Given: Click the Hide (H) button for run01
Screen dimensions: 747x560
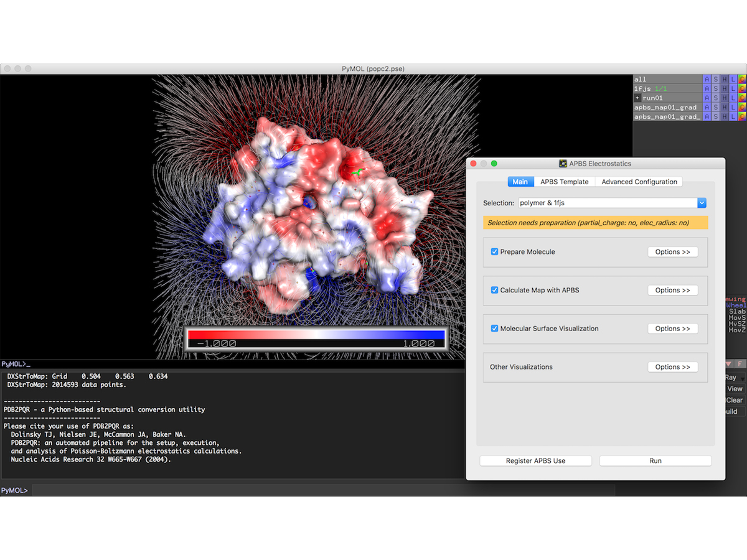Looking at the screenshot, I should coord(724,98).
